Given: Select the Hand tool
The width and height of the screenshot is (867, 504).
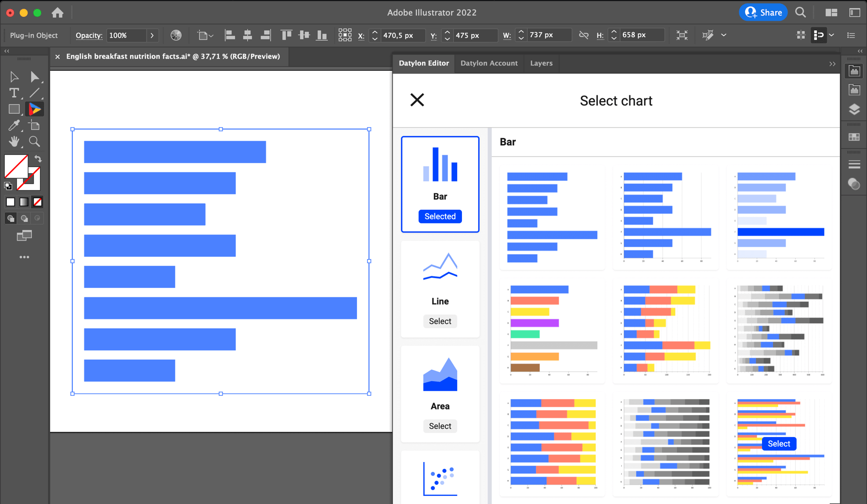Looking at the screenshot, I should [x=14, y=141].
